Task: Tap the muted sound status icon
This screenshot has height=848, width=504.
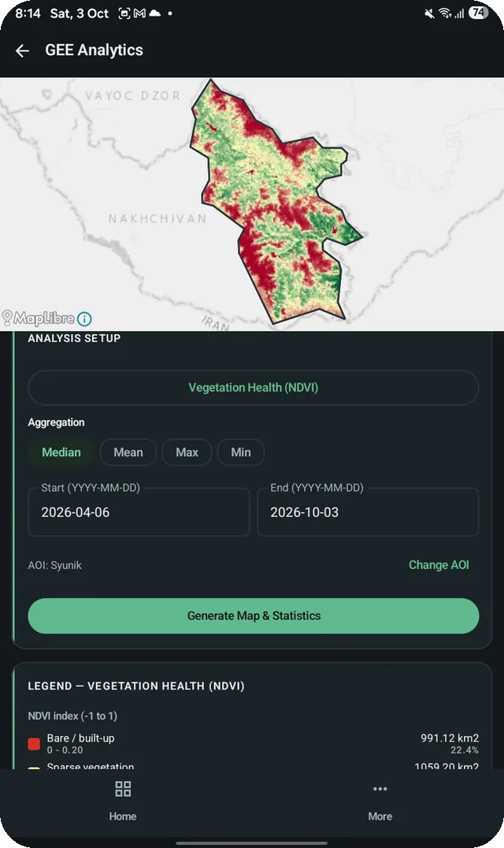Action: point(429,13)
